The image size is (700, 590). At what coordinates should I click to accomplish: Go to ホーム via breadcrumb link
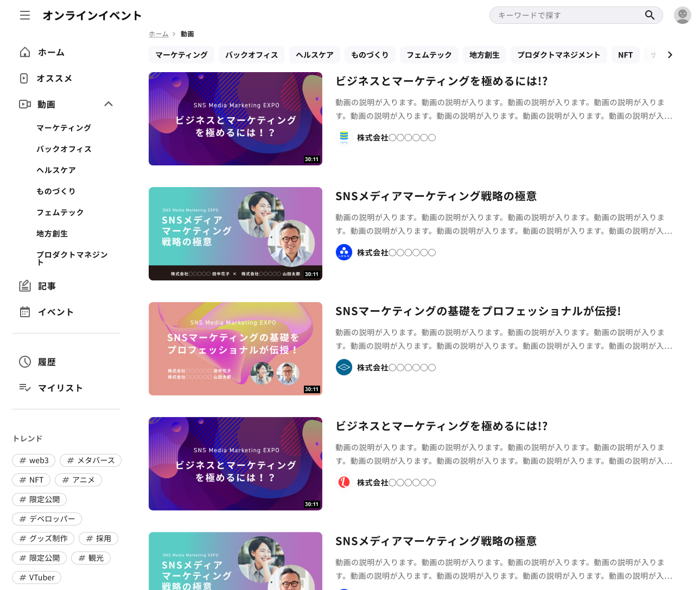[158, 34]
